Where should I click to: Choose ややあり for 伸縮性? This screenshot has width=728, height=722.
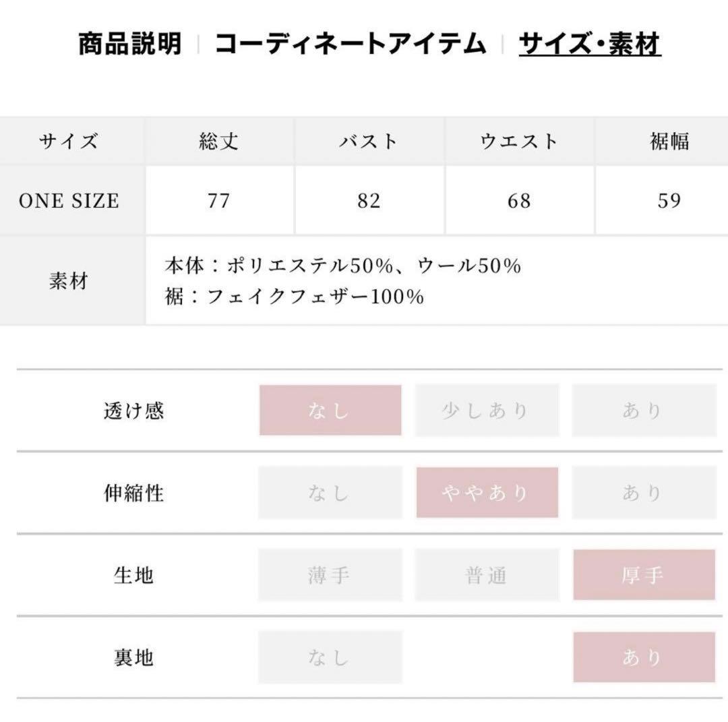click(487, 493)
